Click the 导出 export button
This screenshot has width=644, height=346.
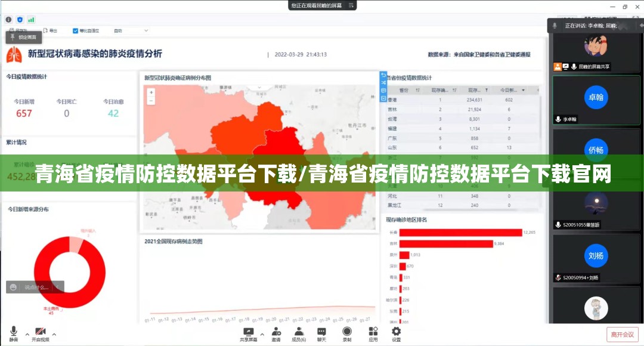pyautogui.click(x=50, y=30)
